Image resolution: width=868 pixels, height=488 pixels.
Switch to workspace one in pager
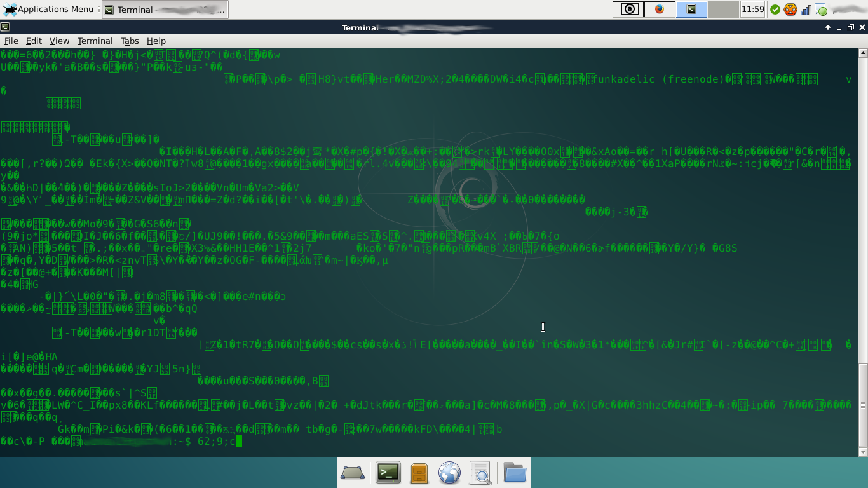point(628,10)
